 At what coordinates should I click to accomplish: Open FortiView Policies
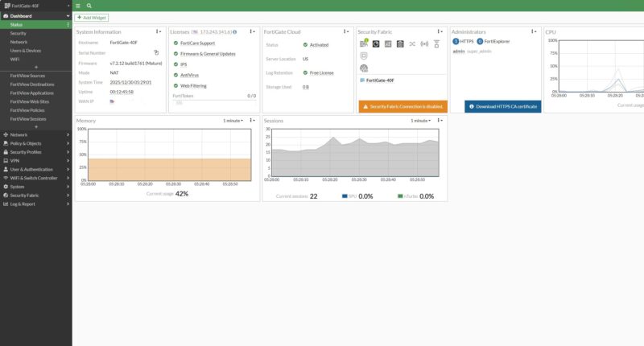pyautogui.click(x=35, y=110)
